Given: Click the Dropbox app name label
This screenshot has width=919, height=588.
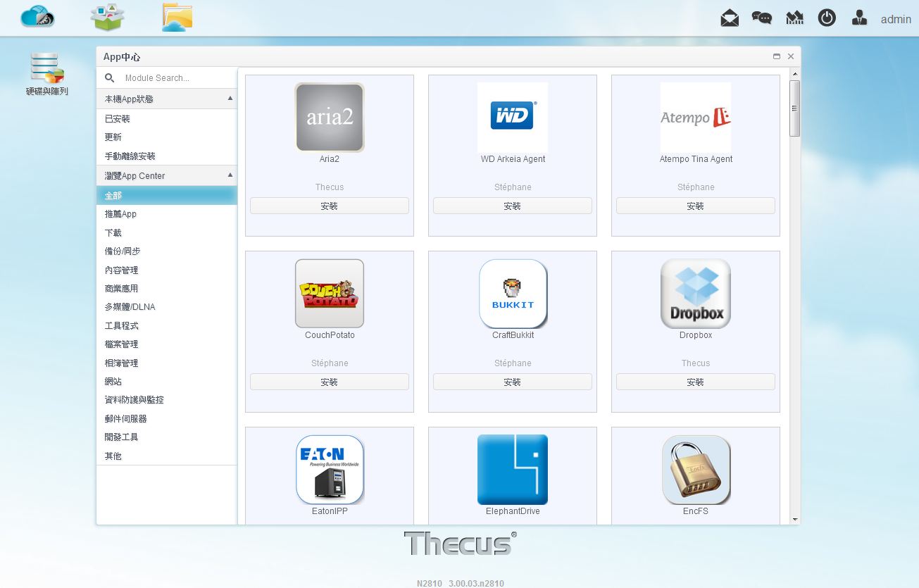Looking at the screenshot, I should click(696, 335).
